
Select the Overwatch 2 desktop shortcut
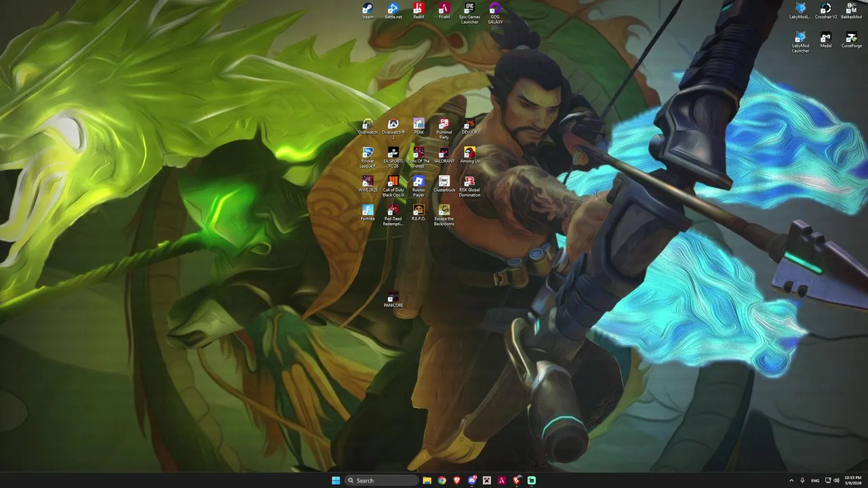(x=393, y=128)
